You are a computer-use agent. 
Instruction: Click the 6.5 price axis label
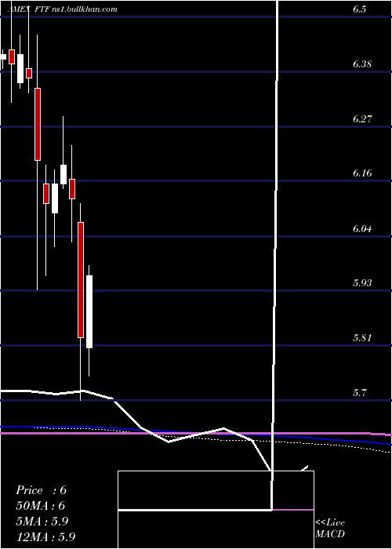(x=359, y=9)
